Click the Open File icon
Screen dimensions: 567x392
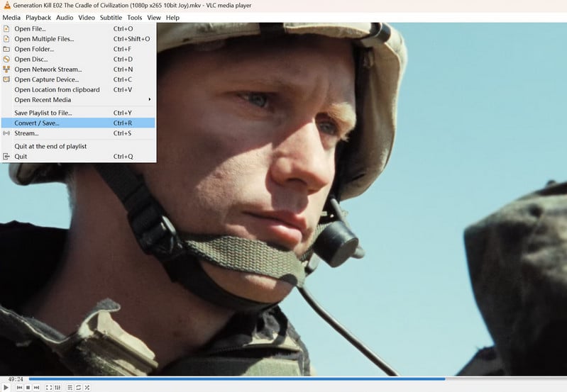[x=6, y=28]
